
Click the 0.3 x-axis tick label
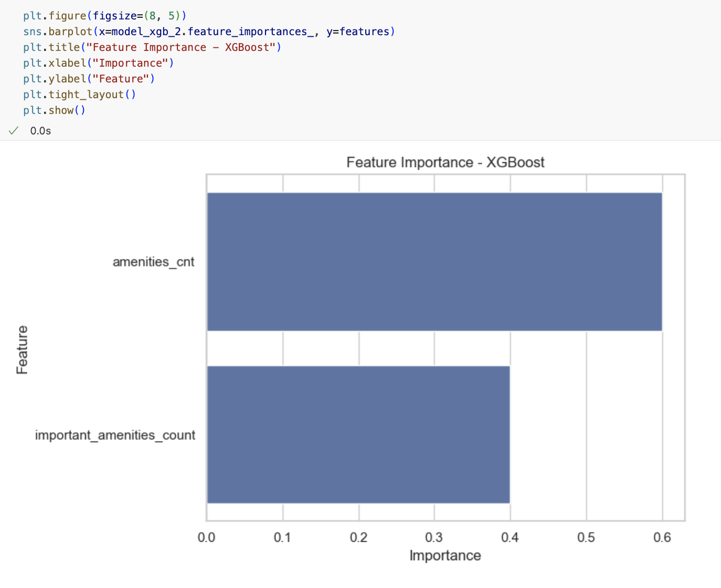tap(434, 538)
